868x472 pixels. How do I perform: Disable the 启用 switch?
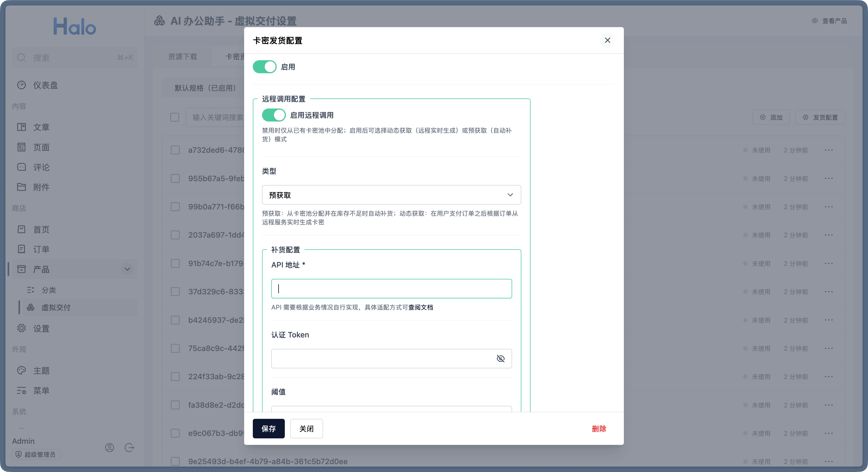[x=264, y=67]
